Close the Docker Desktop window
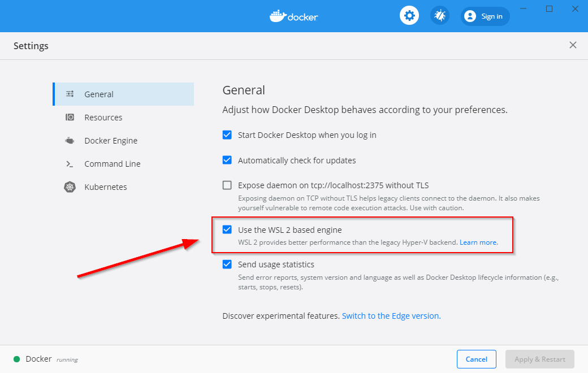Image resolution: width=588 pixels, height=373 pixels. (x=575, y=8)
